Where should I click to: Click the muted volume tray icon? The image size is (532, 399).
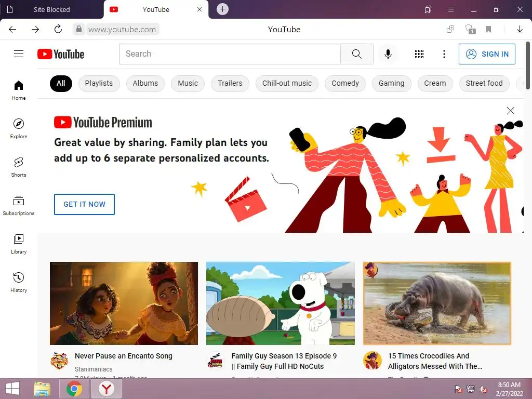483,389
